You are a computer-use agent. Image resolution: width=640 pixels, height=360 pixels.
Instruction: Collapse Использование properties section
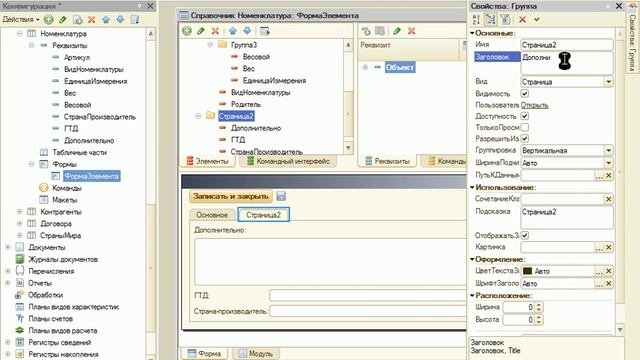click(472, 187)
